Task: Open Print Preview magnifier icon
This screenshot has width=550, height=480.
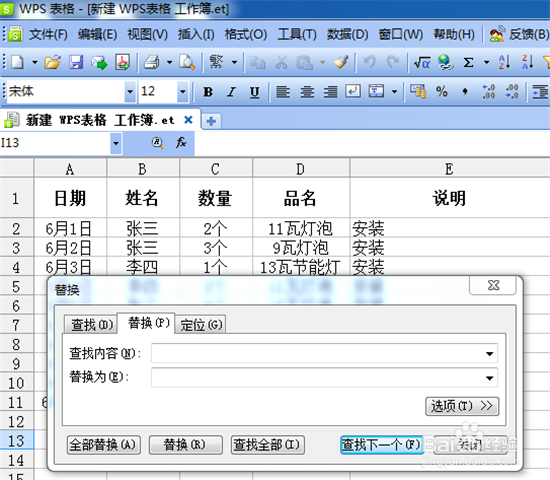Action: tap(187, 62)
